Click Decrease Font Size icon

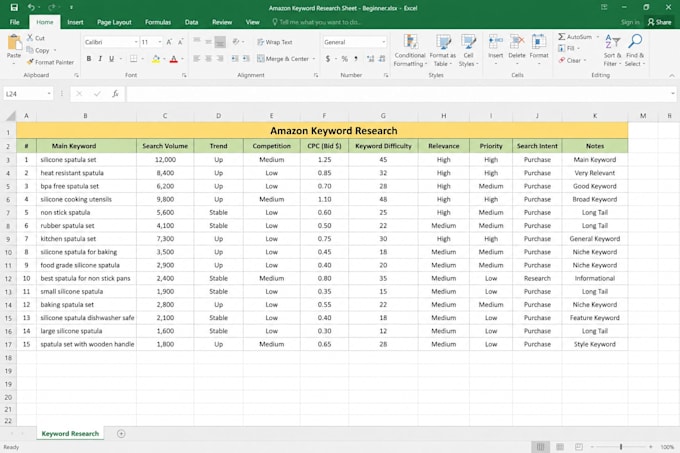[180, 42]
